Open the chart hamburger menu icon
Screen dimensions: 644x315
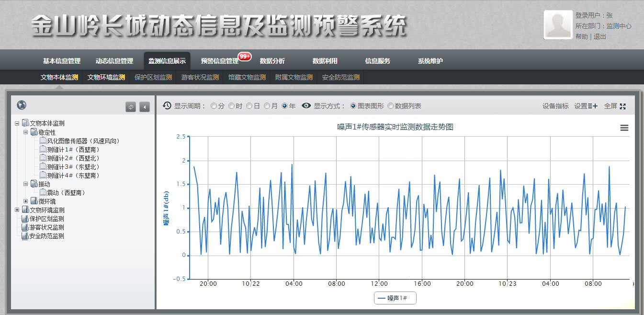pyautogui.click(x=624, y=128)
